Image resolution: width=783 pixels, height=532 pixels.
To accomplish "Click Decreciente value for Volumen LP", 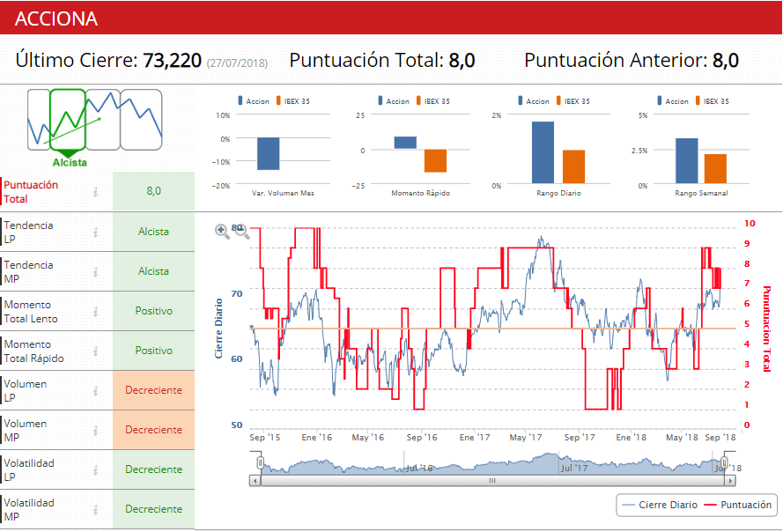I will click(154, 390).
